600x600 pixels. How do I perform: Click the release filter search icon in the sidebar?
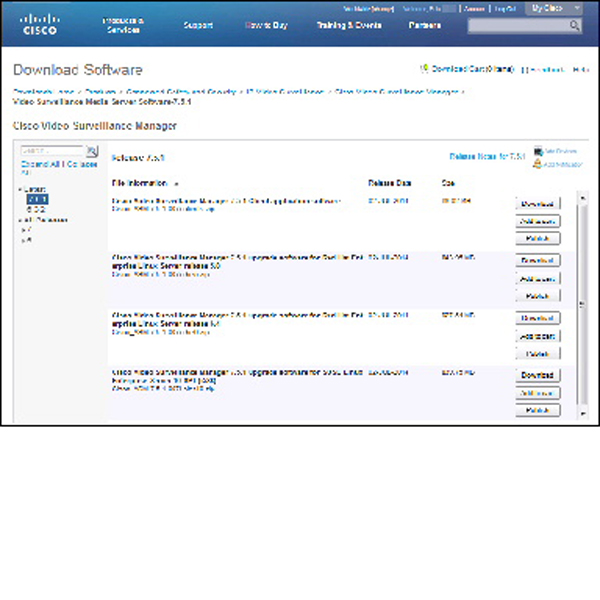pos(92,152)
